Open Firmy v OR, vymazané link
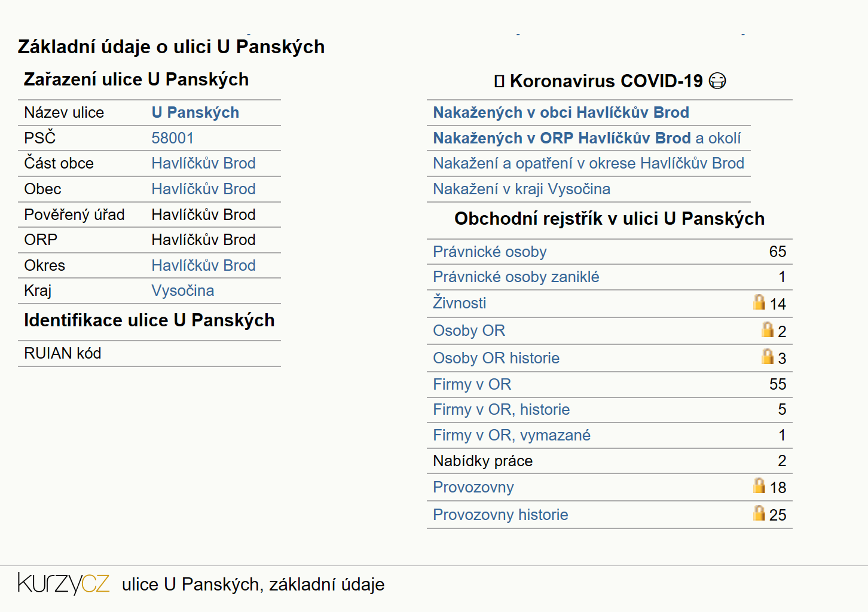 click(x=512, y=435)
